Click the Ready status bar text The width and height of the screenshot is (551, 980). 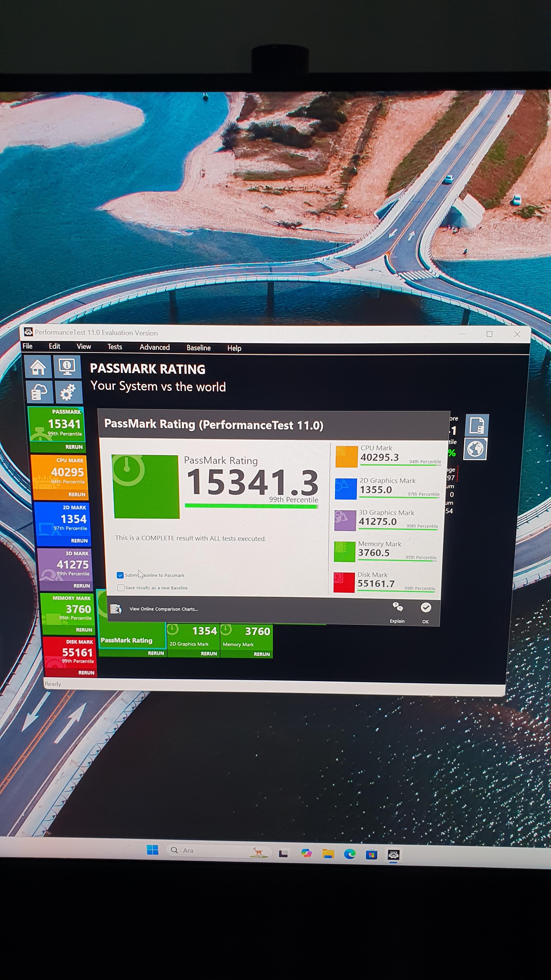coord(53,684)
